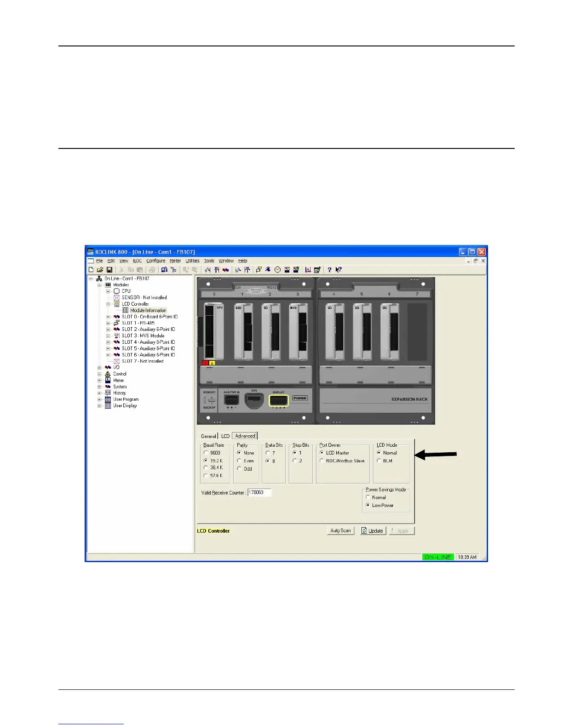Expand the I/O tree node
563x728 pixels.
[x=99, y=368]
